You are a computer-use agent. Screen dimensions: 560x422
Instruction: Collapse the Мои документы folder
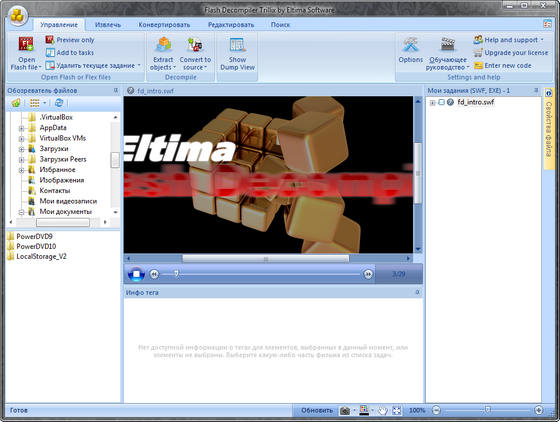(x=21, y=212)
